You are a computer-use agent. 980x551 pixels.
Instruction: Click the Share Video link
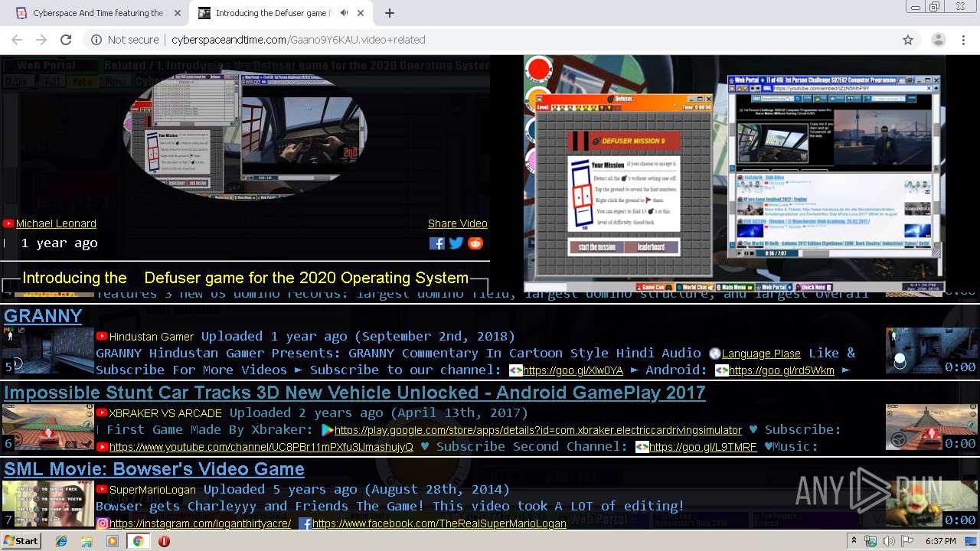pyautogui.click(x=458, y=223)
